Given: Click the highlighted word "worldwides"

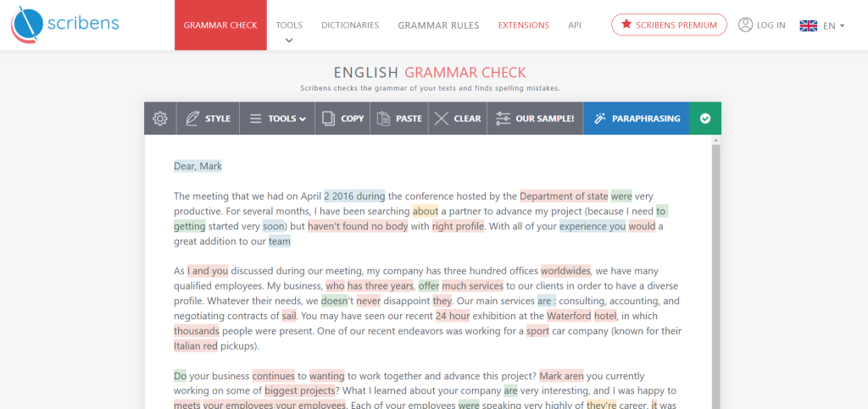Looking at the screenshot, I should 565,271.
